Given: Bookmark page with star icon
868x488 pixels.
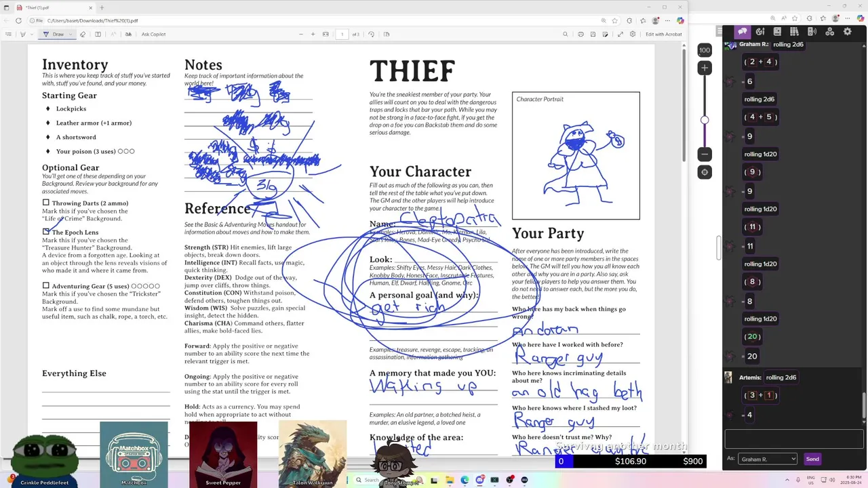Looking at the screenshot, I should (614, 20).
